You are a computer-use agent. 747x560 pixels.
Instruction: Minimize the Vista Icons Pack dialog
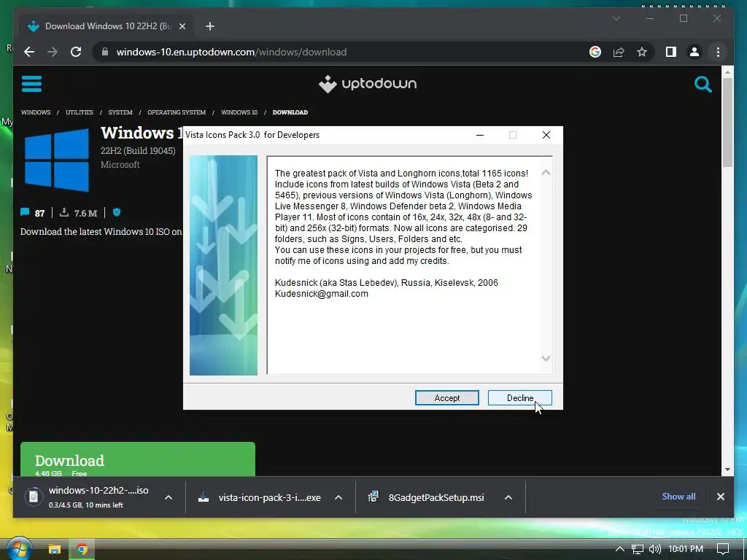[480, 135]
